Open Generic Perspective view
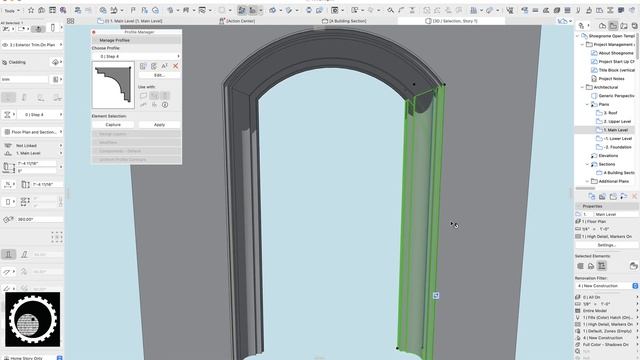 coord(613,96)
